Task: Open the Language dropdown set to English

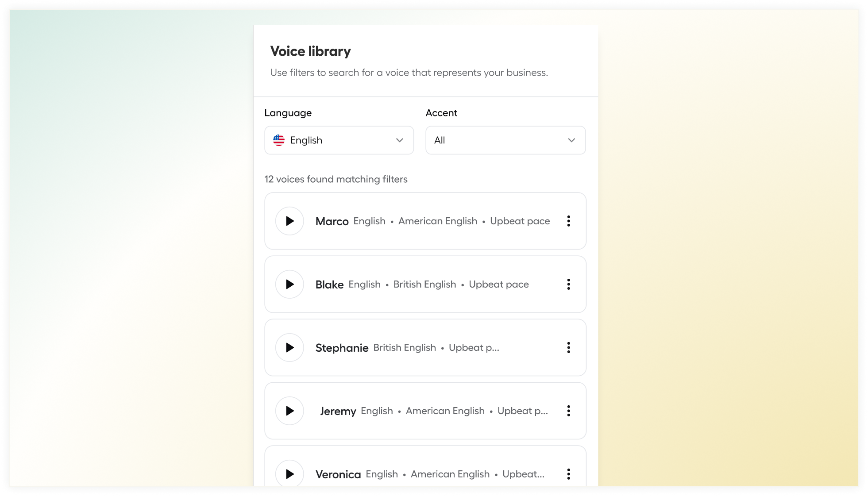Action: tap(339, 140)
